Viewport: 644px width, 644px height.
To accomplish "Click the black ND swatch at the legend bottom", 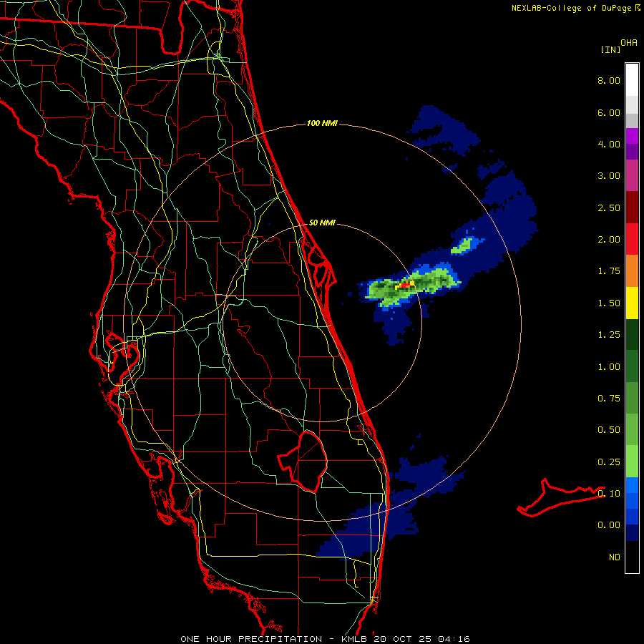I will tap(632, 557).
